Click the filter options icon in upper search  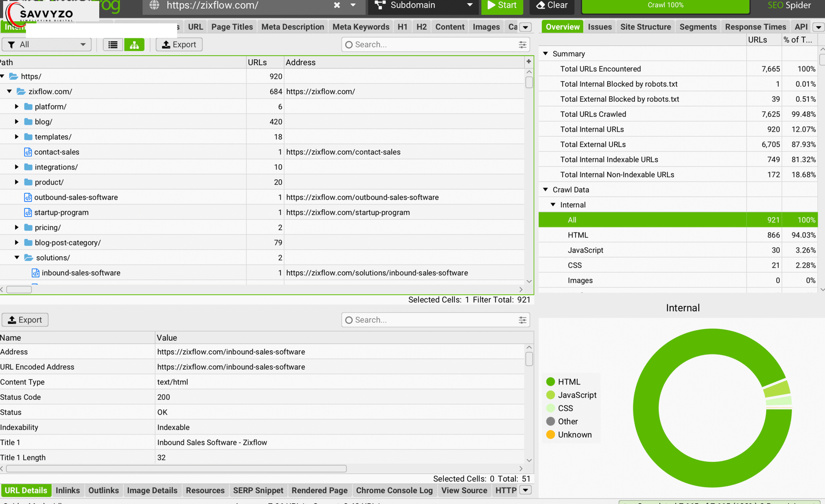pyautogui.click(x=522, y=45)
